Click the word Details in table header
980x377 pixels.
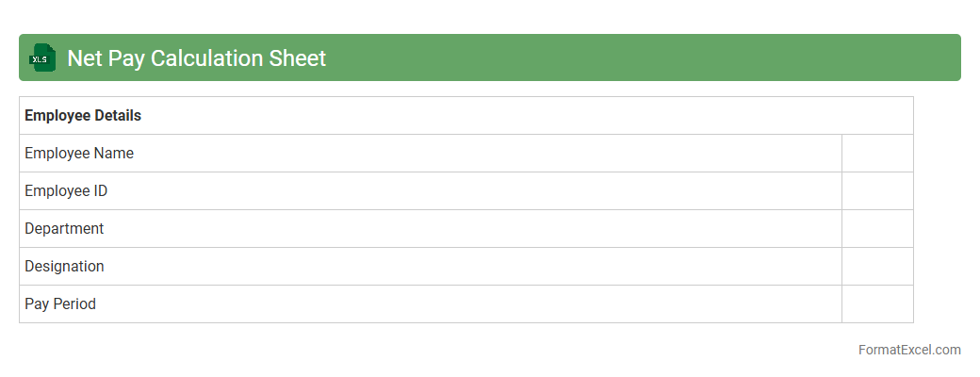click(116, 116)
